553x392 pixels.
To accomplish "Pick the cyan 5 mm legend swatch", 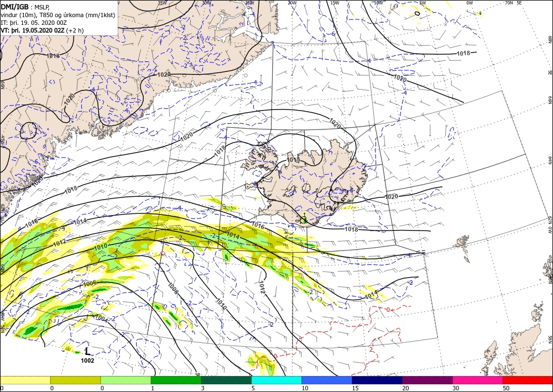I will point(276,380).
